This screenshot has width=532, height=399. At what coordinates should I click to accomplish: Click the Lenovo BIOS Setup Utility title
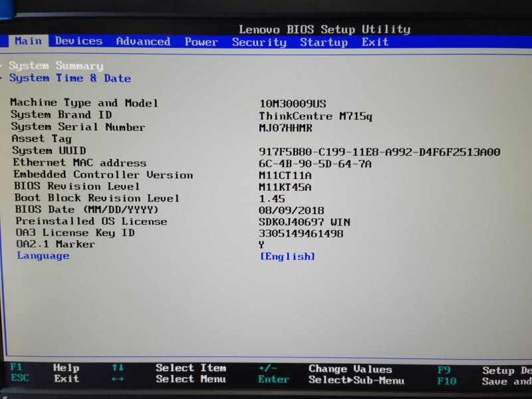coord(325,29)
